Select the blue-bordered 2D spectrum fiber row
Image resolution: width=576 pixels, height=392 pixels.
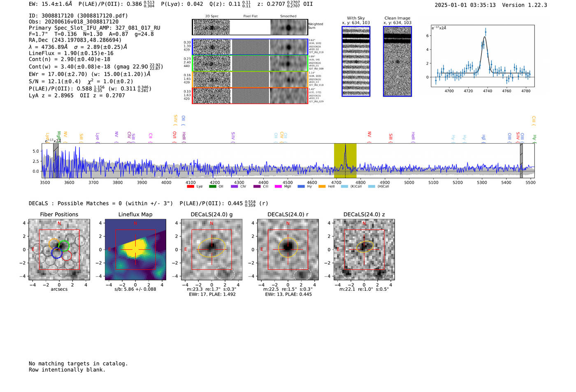[x=250, y=47]
